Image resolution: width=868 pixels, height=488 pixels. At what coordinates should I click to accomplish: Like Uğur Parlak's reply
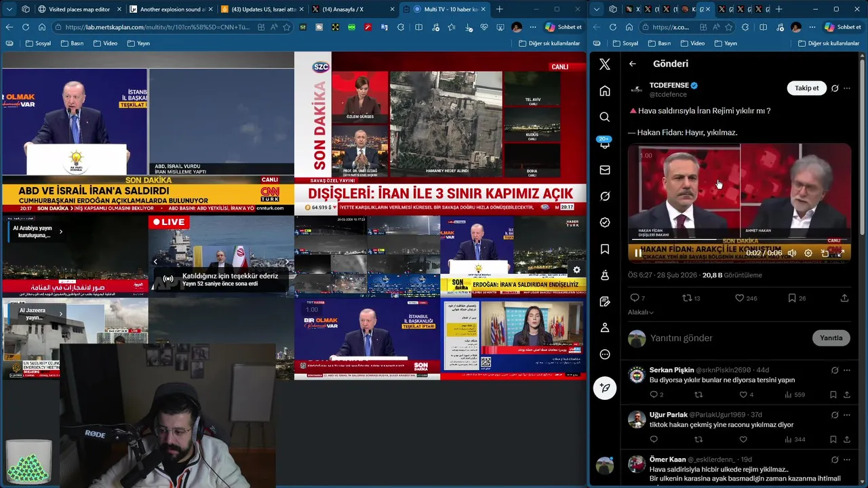743,439
